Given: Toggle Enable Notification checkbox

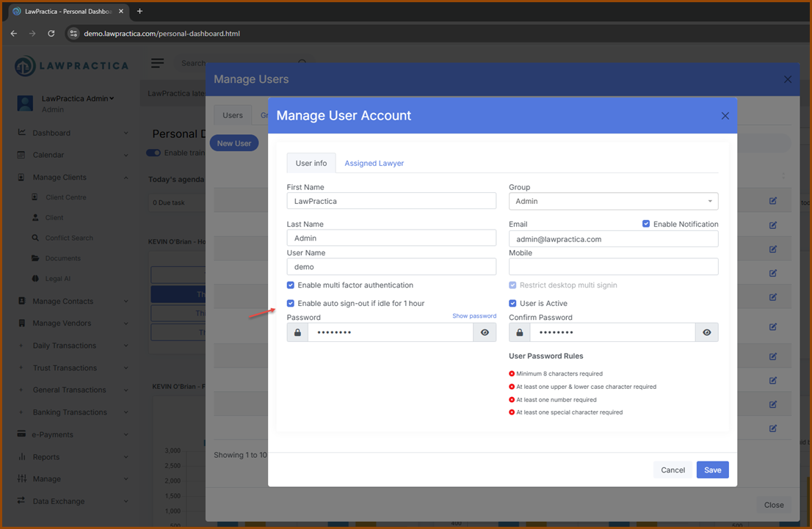Looking at the screenshot, I should click(646, 224).
